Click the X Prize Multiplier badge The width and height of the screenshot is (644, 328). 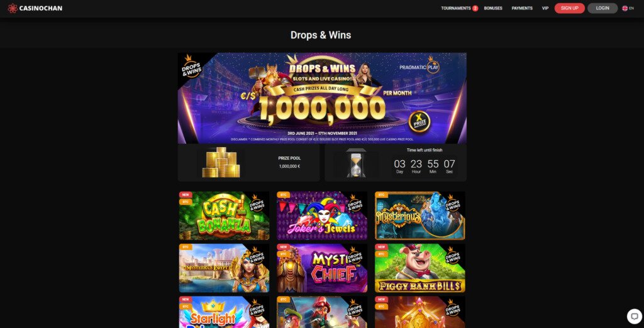coord(419,122)
